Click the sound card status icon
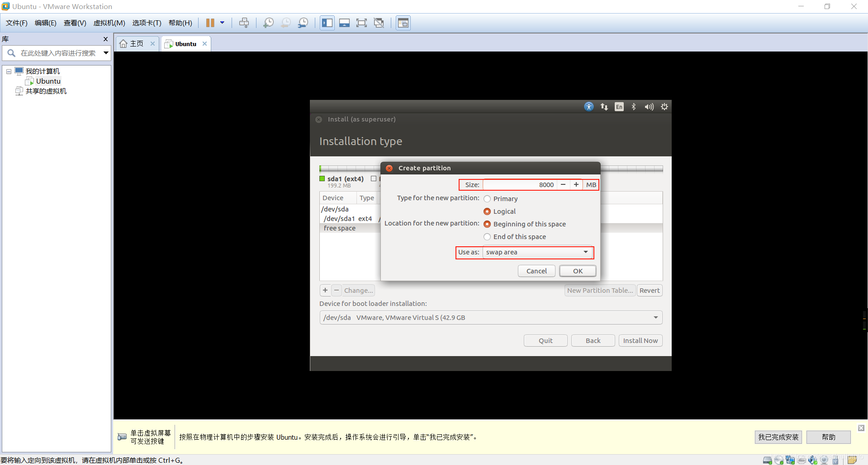The width and height of the screenshot is (868, 465). click(x=813, y=460)
